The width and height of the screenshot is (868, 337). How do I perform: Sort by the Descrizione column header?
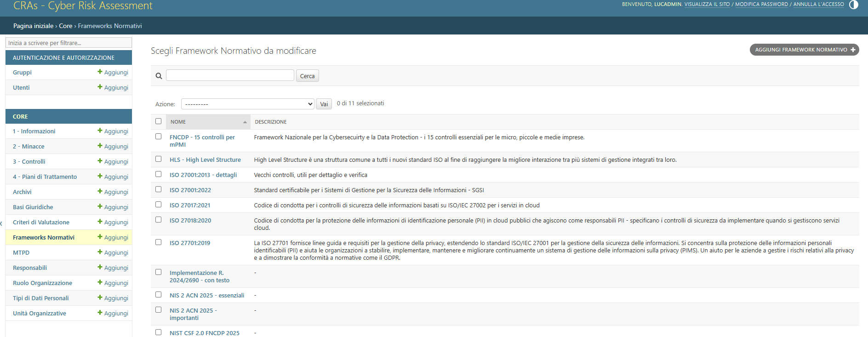point(271,122)
